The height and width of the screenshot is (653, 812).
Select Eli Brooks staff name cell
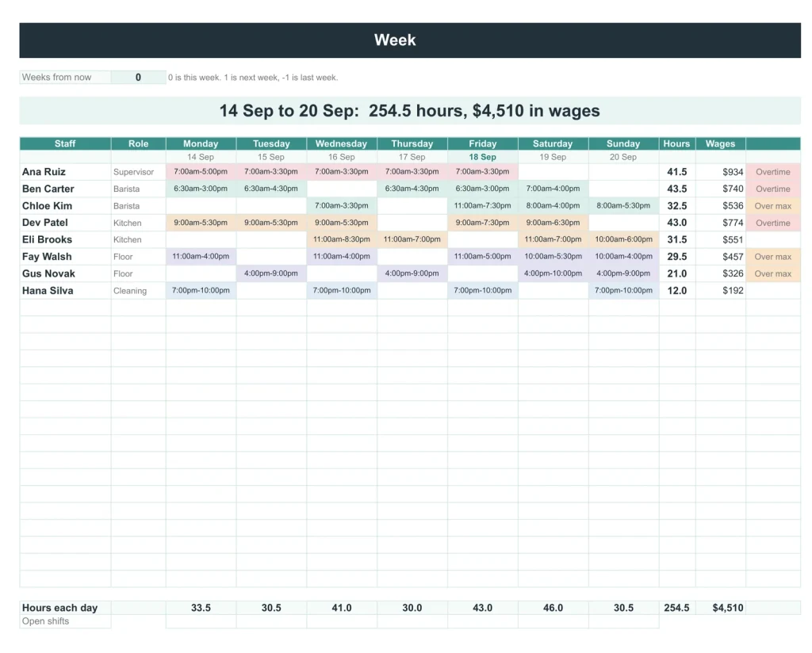65,239
